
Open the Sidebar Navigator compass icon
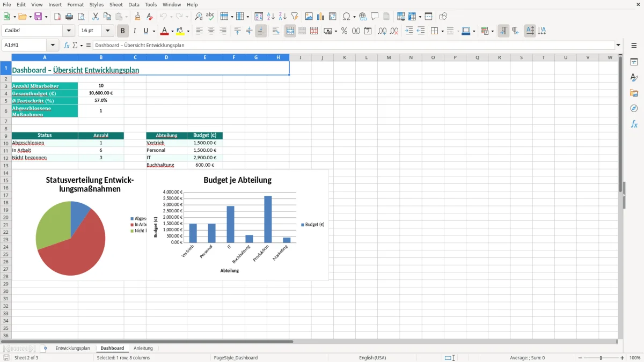pyautogui.click(x=634, y=108)
